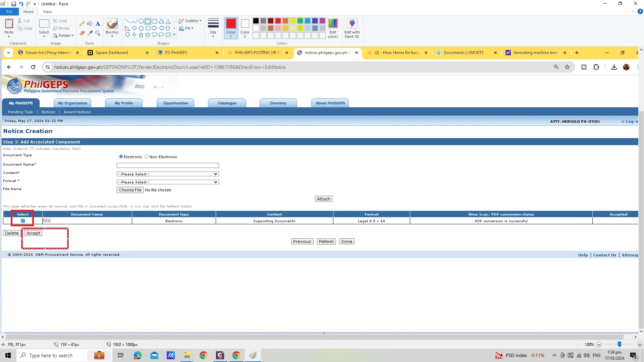Click the Paste clipboard icon
The height and width of the screenshot is (362, 644).
click(9, 24)
